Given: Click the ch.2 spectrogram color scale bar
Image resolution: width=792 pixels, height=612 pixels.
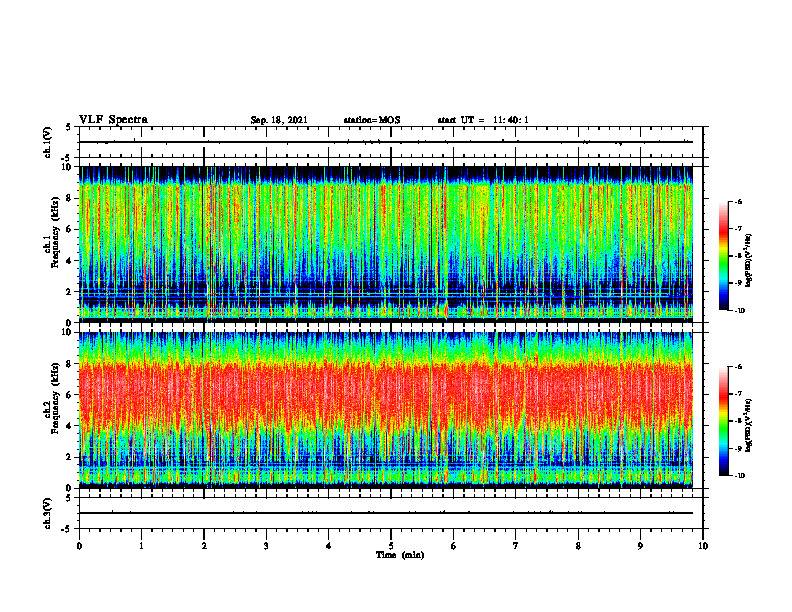Looking at the screenshot, I should [723, 421].
